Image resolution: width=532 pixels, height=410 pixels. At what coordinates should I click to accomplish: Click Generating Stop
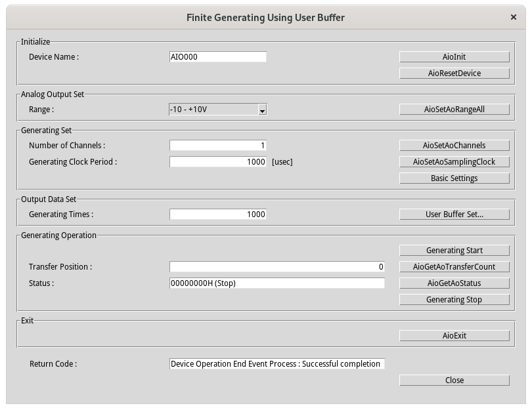tap(454, 300)
